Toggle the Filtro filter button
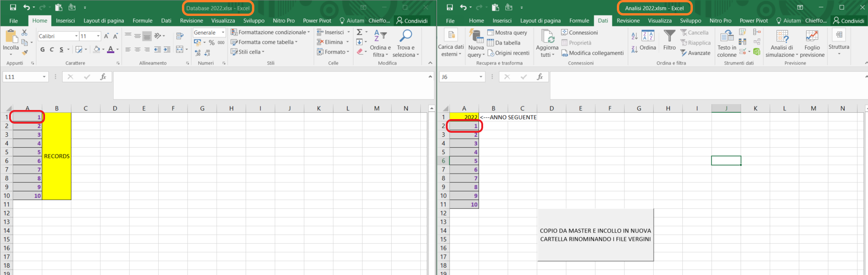This screenshot has height=275, width=868. pos(669,40)
